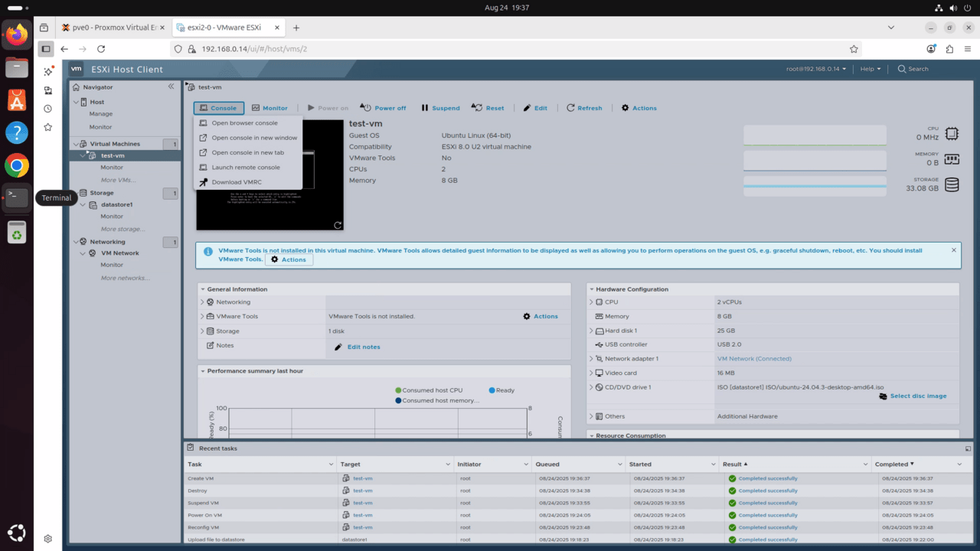
Task: Open Actions in the VMware Tools banner
Action: [x=289, y=259]
